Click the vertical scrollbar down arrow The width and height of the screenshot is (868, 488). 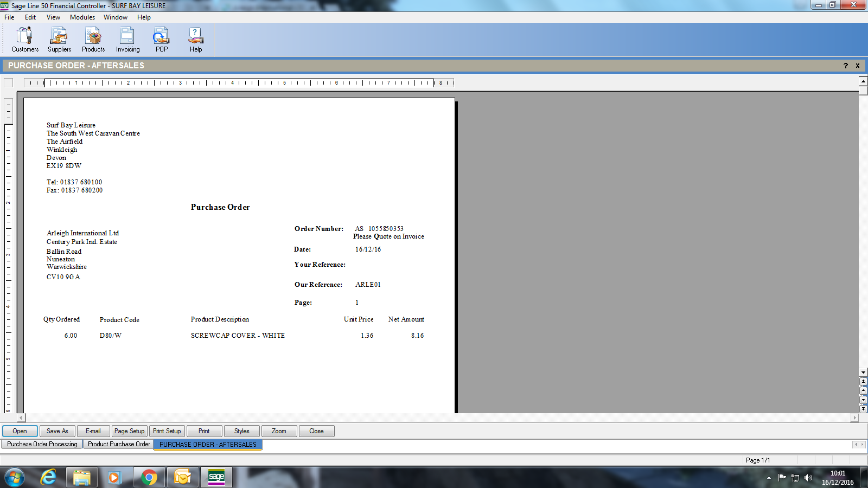[863, 373]
